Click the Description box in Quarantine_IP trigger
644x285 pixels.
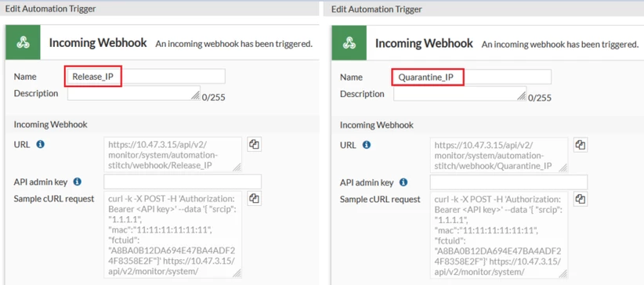pos(460,94)
